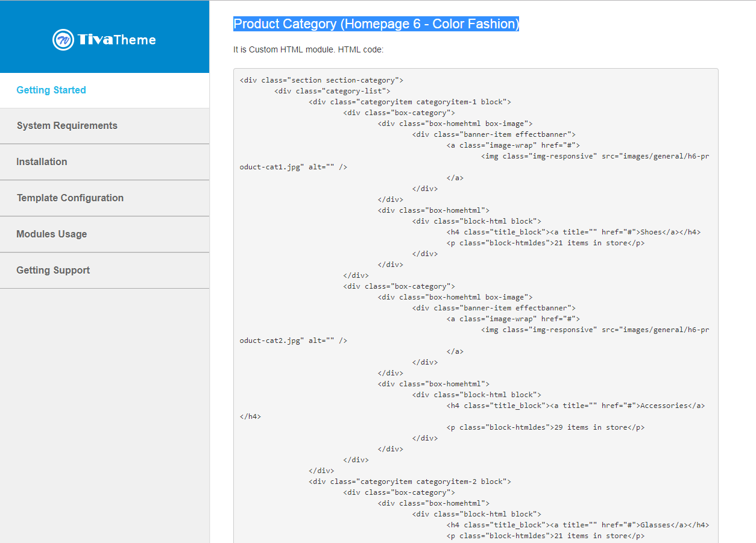Navigate to Modules Usage
This screenshot has width=756, height=543.
pos(104,234)
